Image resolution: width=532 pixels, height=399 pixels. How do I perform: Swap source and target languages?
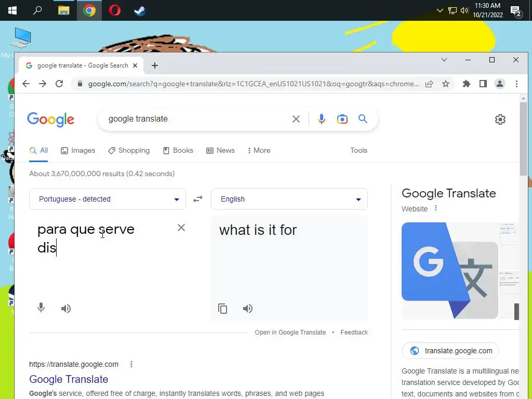pos(198,199)
